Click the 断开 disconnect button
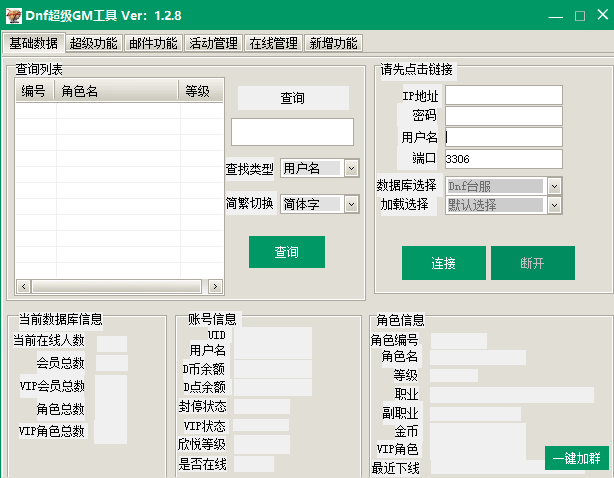The height and width of the screenshot is (478, 614). [532, 263]
